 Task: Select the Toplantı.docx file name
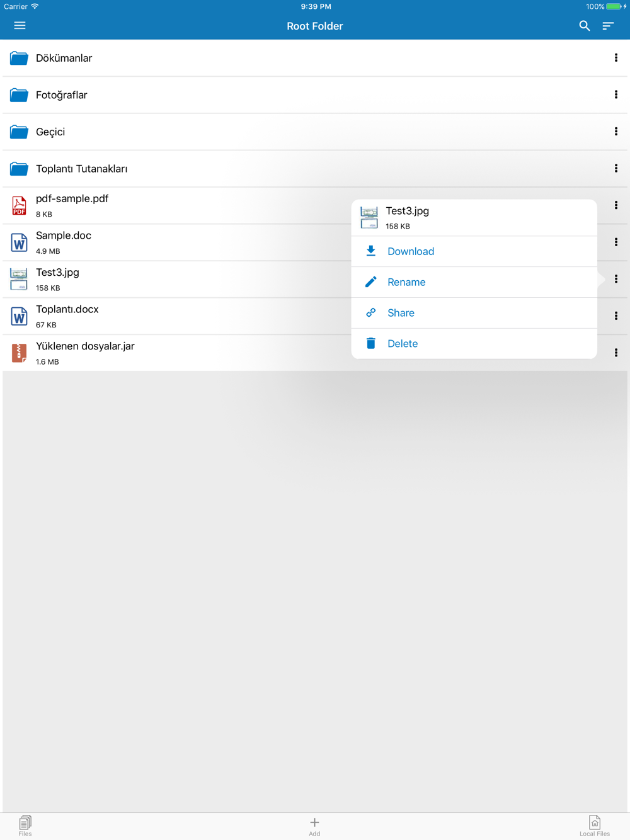pyautogui.click(x=67, y=309)
